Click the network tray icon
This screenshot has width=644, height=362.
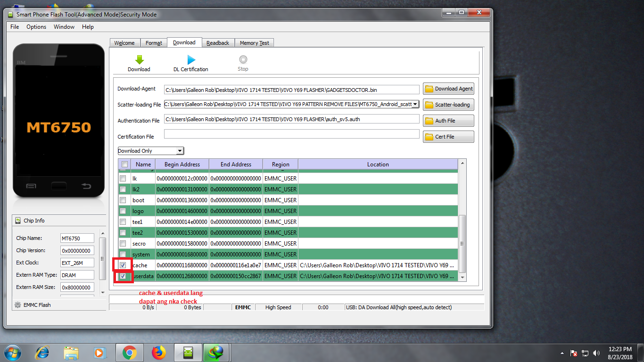click(585, 353)
